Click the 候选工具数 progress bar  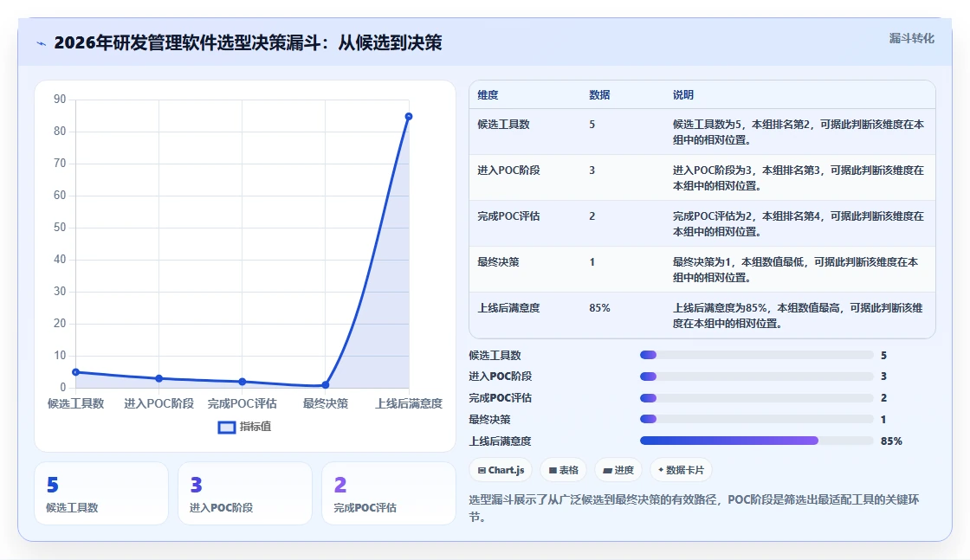(x=757, y=355)
